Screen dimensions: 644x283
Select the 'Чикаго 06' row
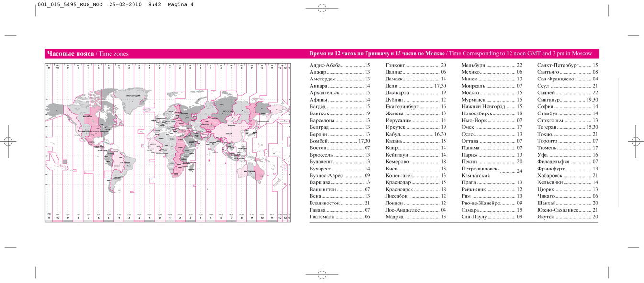[x=568, y=196]
